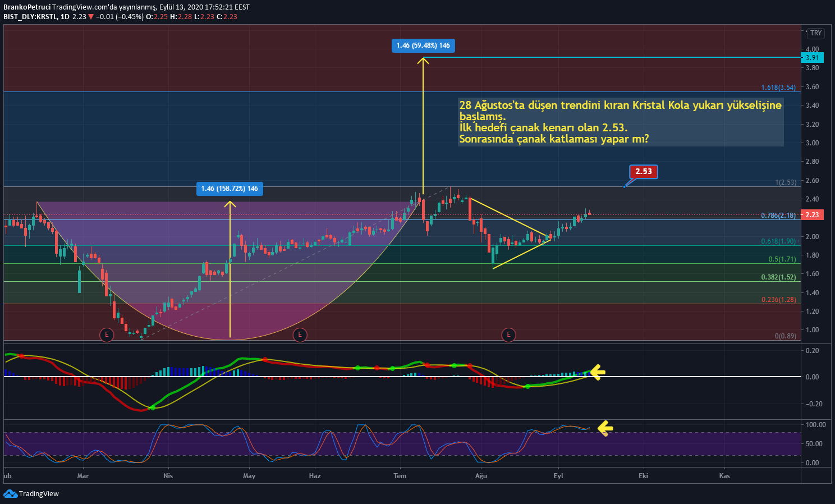This screenshot has height=504, width=835.
Task: Click the Tem label on the time axis
Action: coord(400,476)
